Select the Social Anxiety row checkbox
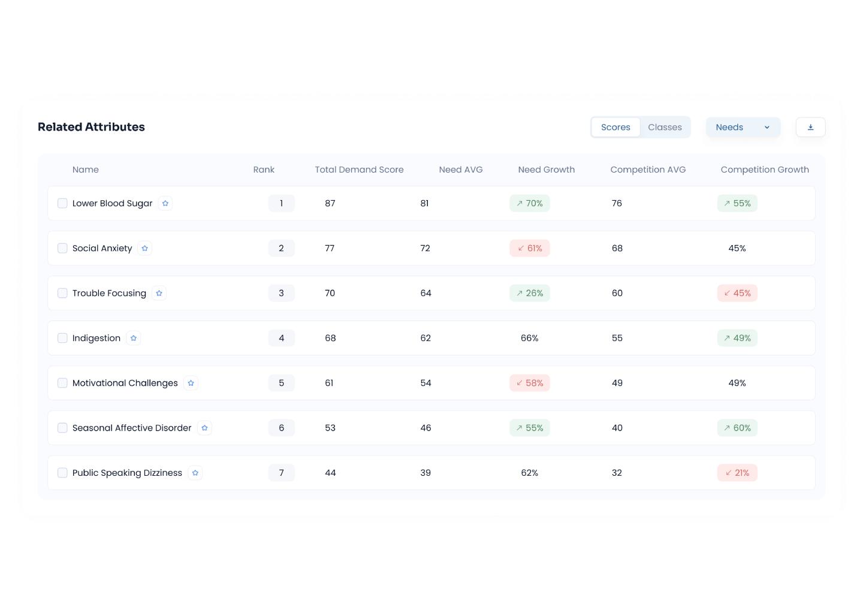 [62, 248]
